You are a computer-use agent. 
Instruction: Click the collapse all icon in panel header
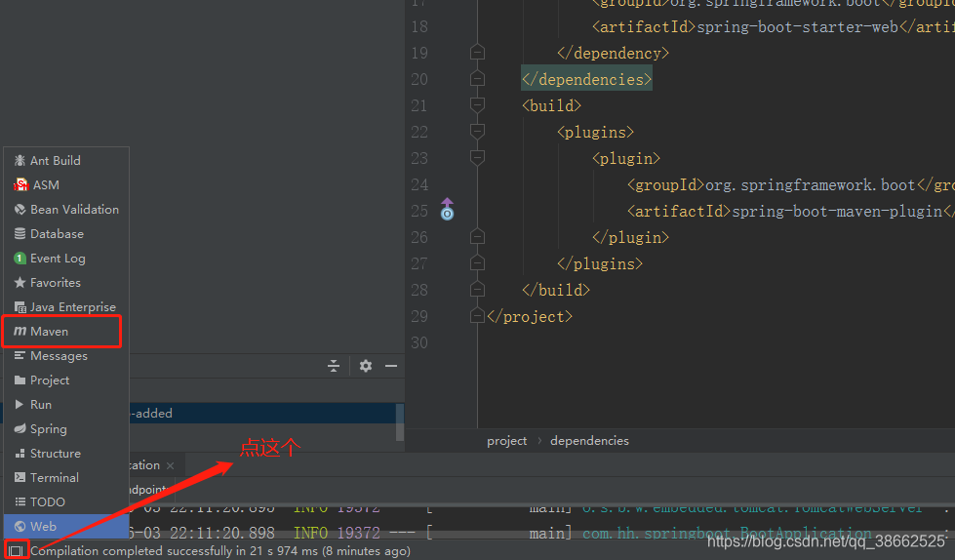[334, 366]
